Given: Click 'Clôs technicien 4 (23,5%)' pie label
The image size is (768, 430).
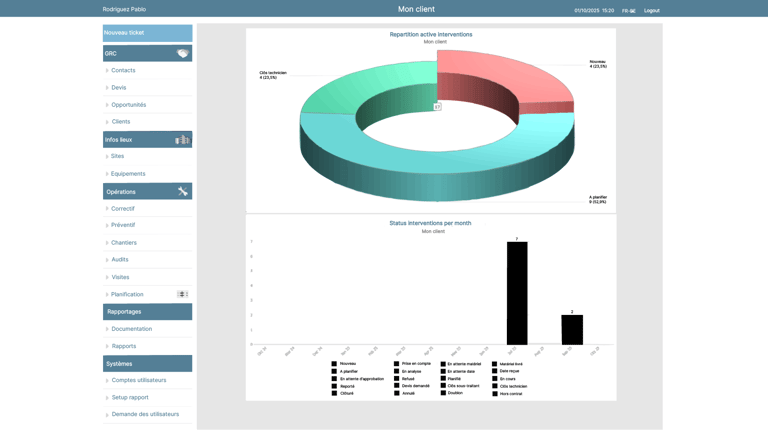Looking at the screenshot, I should (273, 75).
